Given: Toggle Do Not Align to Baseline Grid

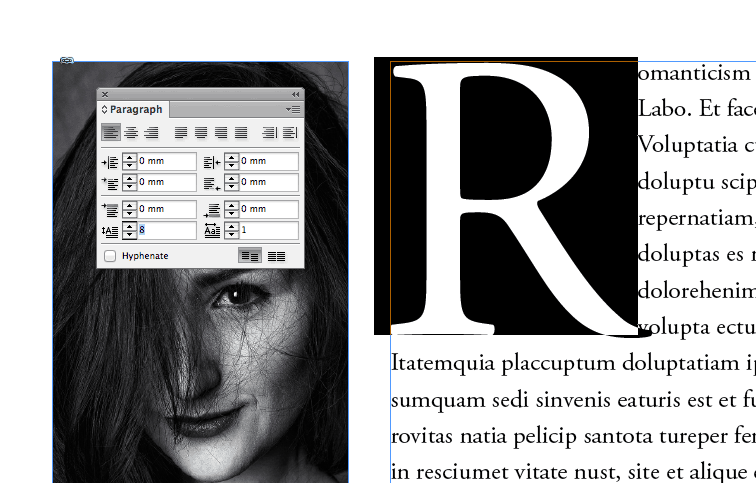Looking at the screenshot, I should (x=250, y=256).
